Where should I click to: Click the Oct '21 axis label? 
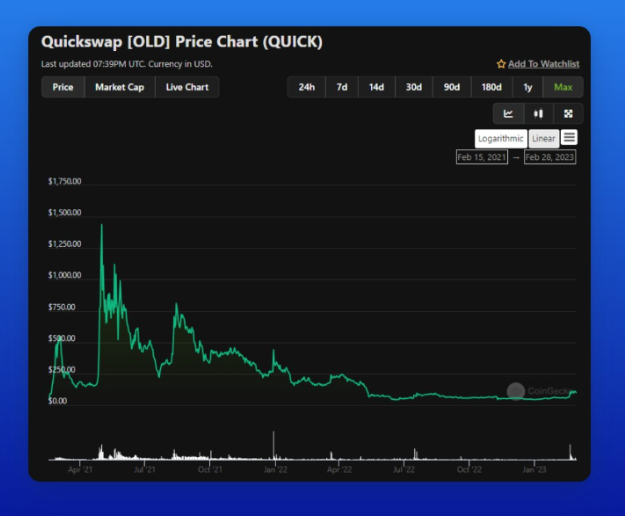pos(210,470)
